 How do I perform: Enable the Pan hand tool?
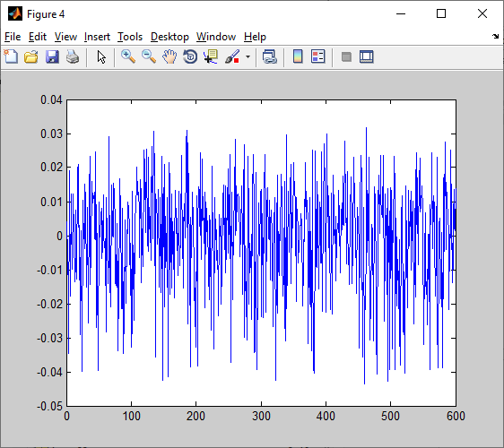point(169,56)
